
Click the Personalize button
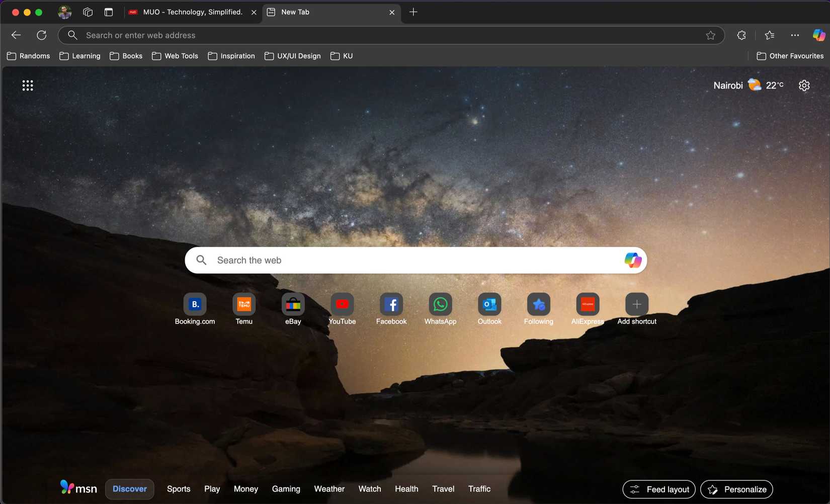736,489
